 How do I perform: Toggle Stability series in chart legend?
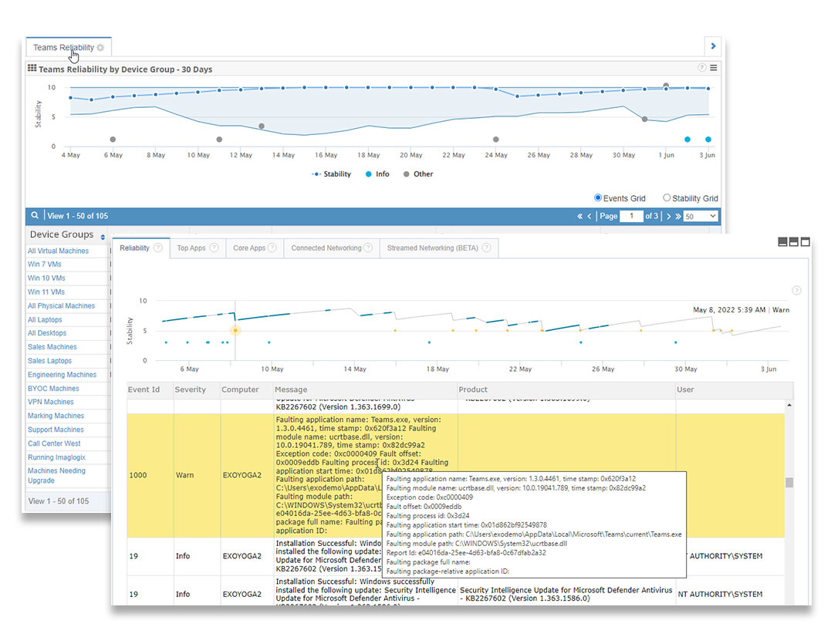[x=331, y=174]
